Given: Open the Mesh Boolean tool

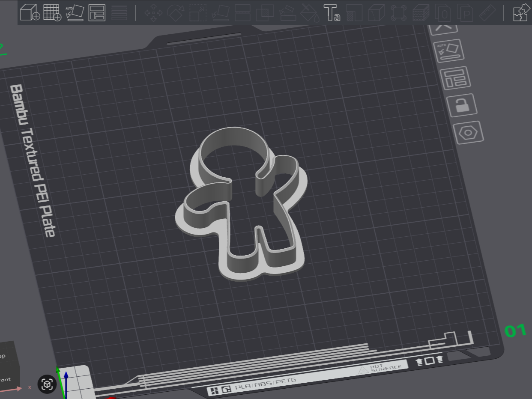Looking at the screenshot, I should pos(265,12).
